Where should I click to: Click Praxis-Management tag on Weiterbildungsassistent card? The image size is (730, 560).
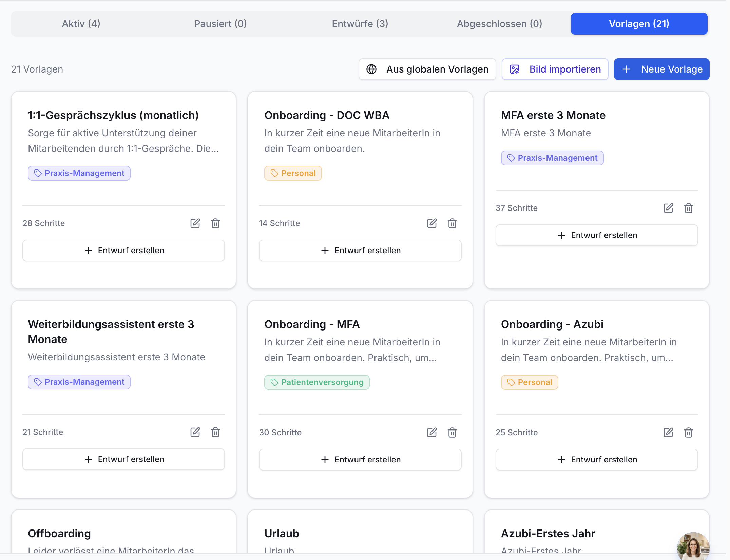pos(79,382)
